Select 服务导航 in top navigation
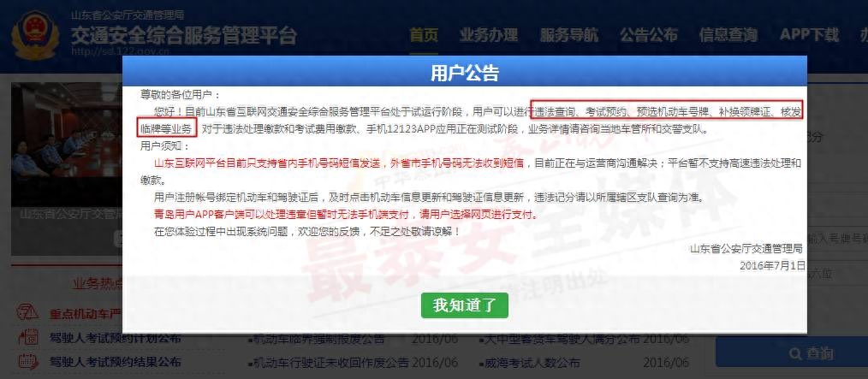 [568, 35]
